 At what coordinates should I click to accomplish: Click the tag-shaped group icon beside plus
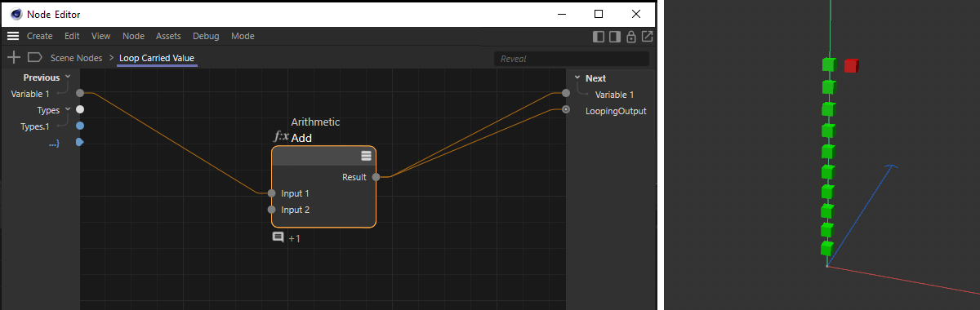click(x=34, y=57)
